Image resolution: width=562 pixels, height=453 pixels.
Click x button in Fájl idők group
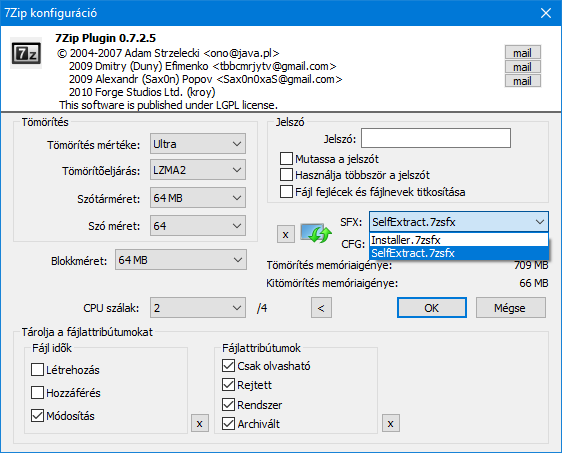point(200,424)
